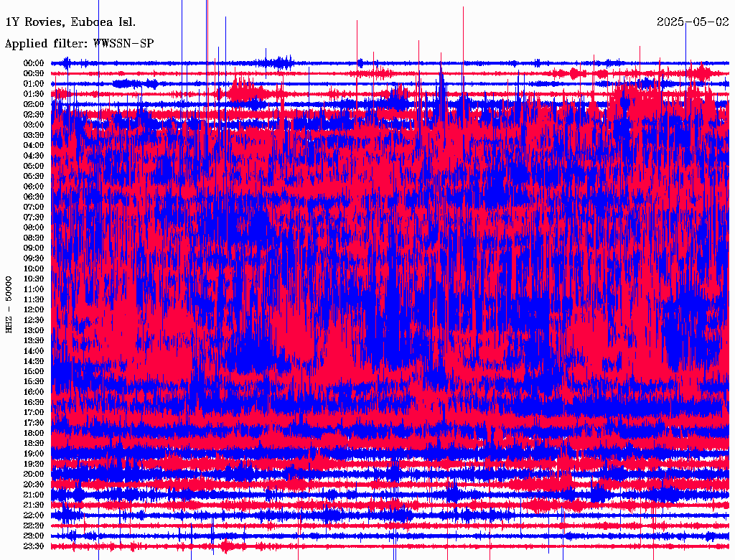Screen dimensions: 735x560
Task: Click the 01:30 time label
Action: pyautogui.click(x=34, y=94)
